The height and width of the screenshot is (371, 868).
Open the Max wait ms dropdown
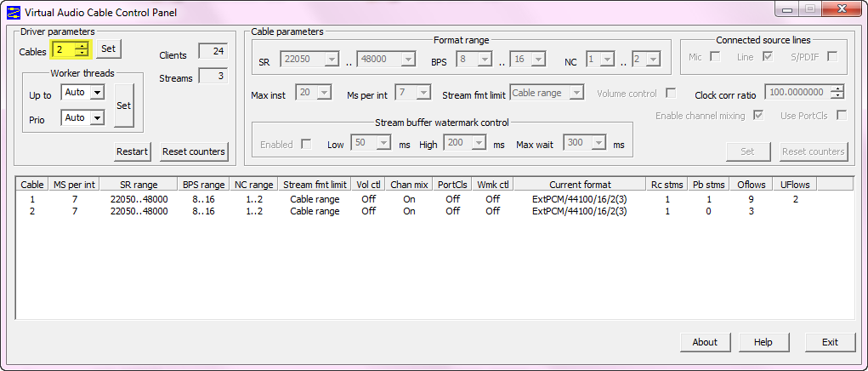click(599, 143)
